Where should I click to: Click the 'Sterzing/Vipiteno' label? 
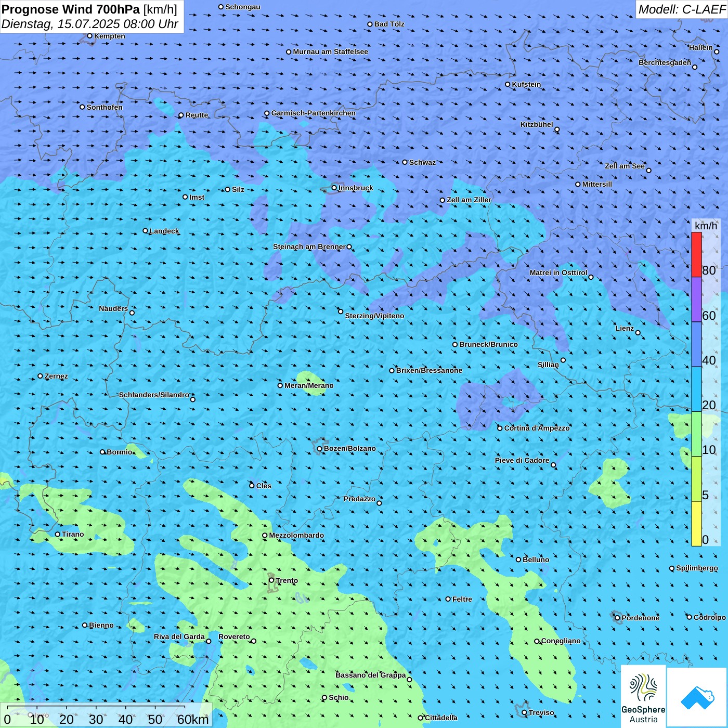click(374, 316)
